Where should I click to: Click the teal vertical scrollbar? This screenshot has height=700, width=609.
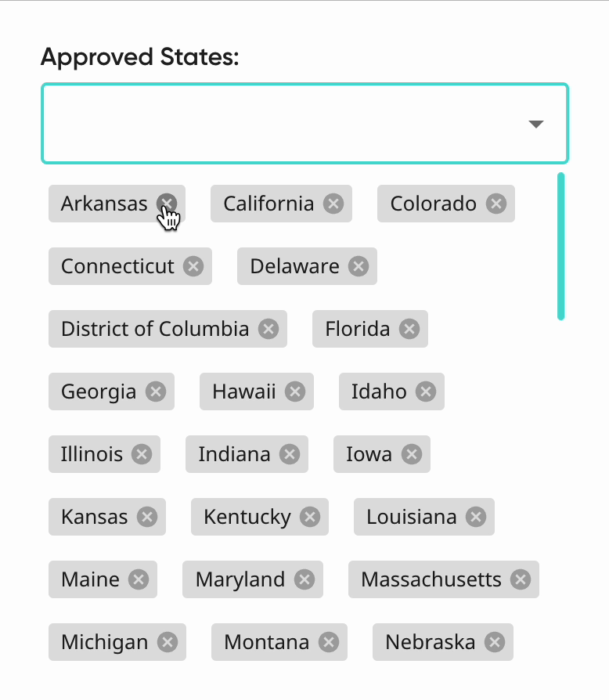(560, 246)
